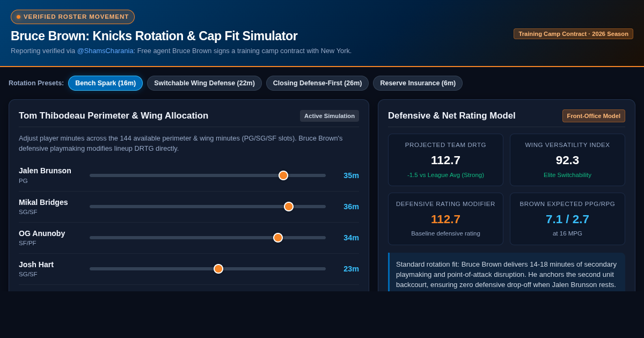Choose Closing Defense-First (26m) preset
The width and height of the screenshot is (644, 338).
pyautogui.click(x=317, y=83)
